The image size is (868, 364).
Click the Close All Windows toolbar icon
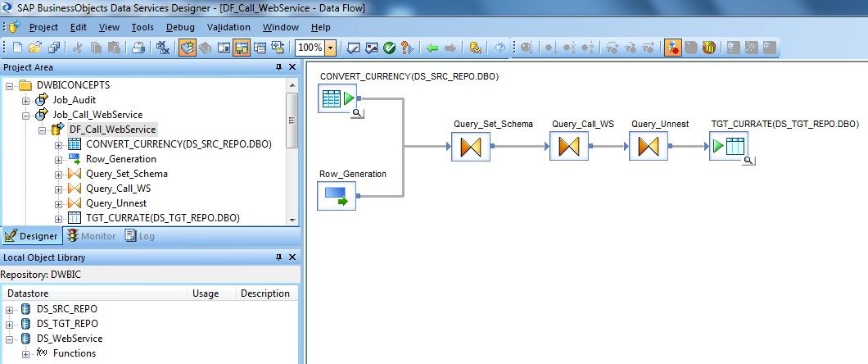tap(163, 48)
